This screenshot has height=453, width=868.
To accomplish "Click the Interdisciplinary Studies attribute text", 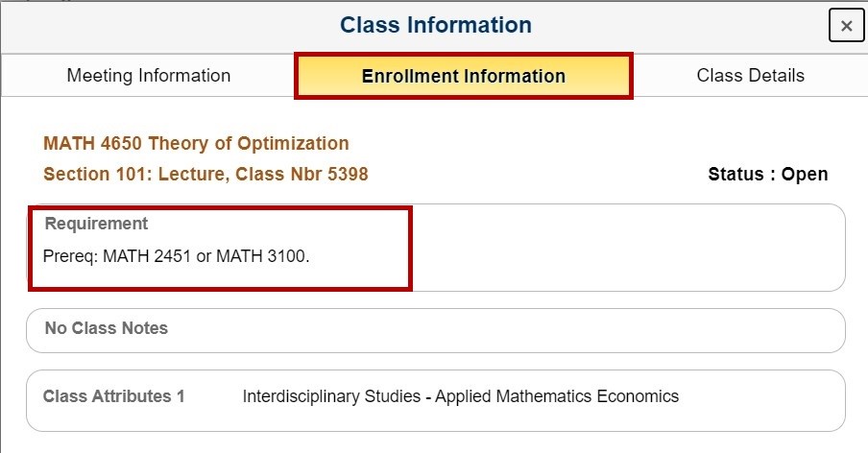I will click(x=330, y=396).
